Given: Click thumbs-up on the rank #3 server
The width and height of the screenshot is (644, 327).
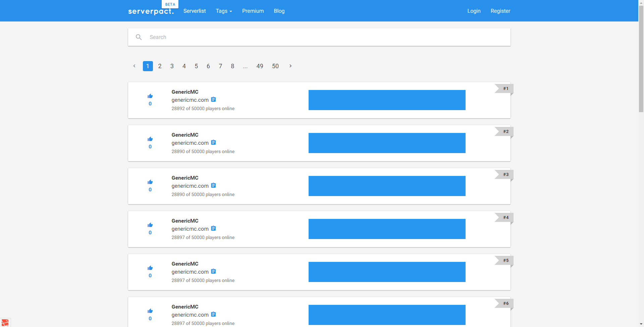Looking at the screenshot, I should 150,182.
